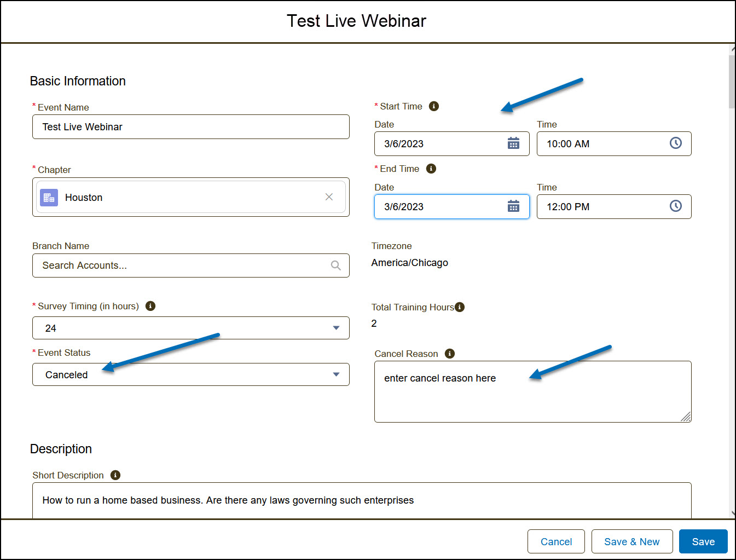Click the End Time clock icon
The image size is (736, 560).
point(676,206)
